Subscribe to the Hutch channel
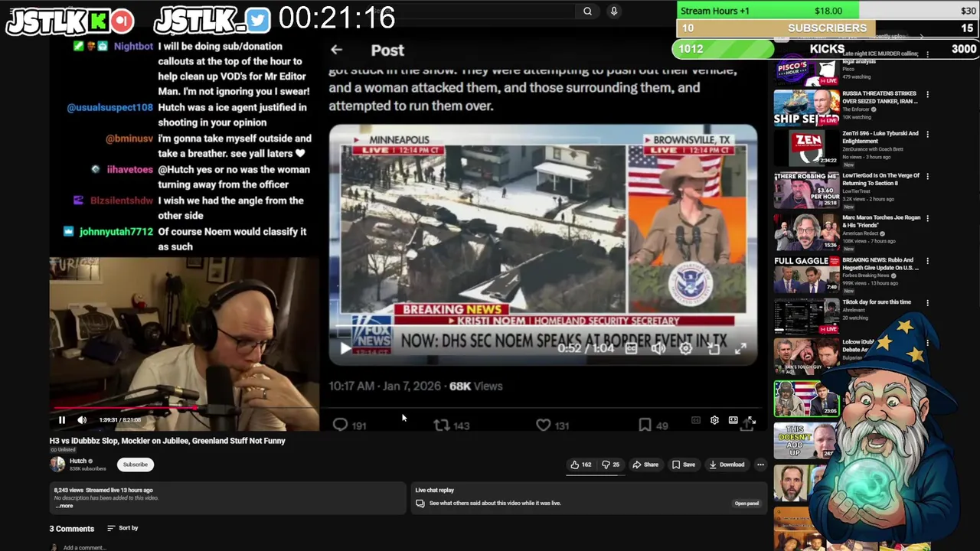The image size is (980, 551). pyautogui.click(x=135, y=465)
